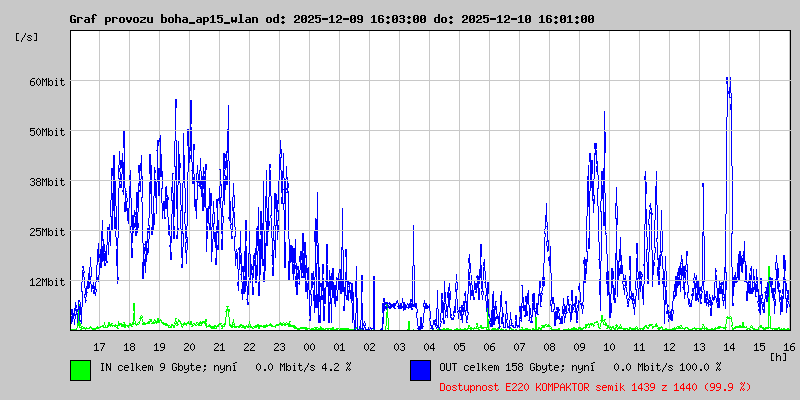Click the '12Mbit' y-axis label

tap(47, 282)
